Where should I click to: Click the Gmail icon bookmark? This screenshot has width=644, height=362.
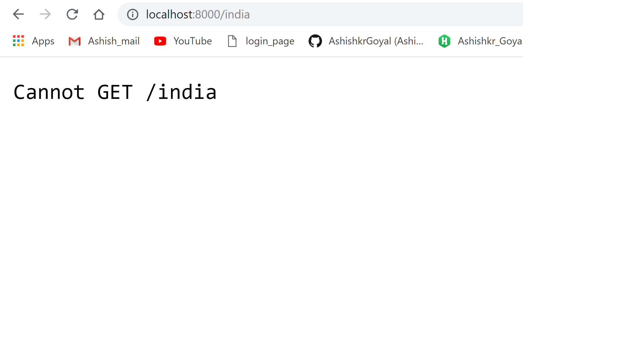point(75,41)
